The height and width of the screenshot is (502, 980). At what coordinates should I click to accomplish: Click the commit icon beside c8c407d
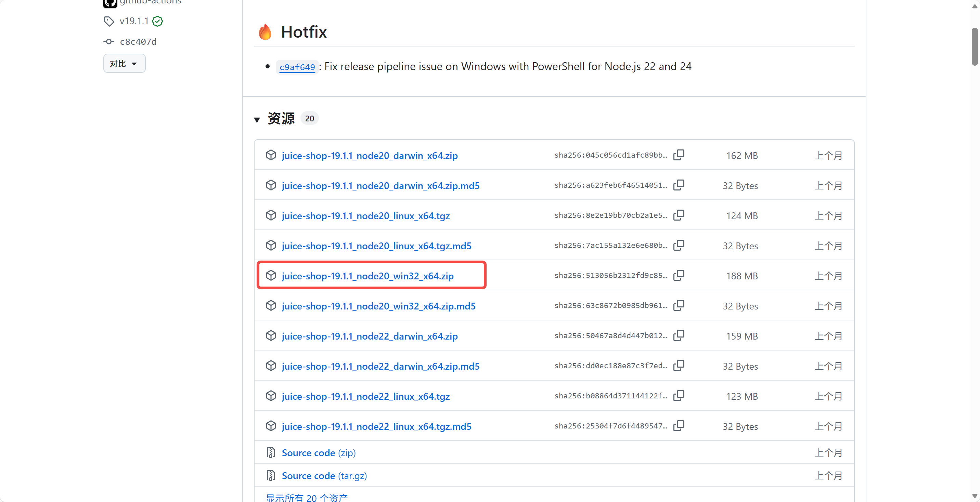(x=108, y=41)
